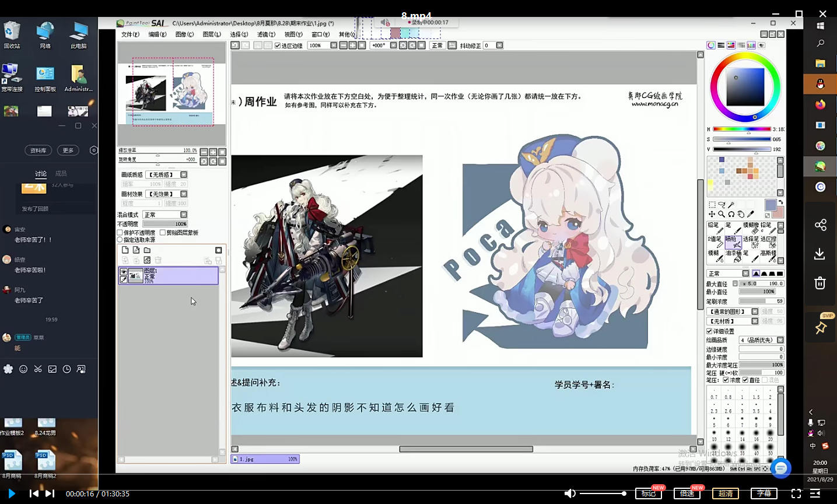Screen dimensions: 837x504
Task: Open the 图层(L) menu
Action: point(211,34)
